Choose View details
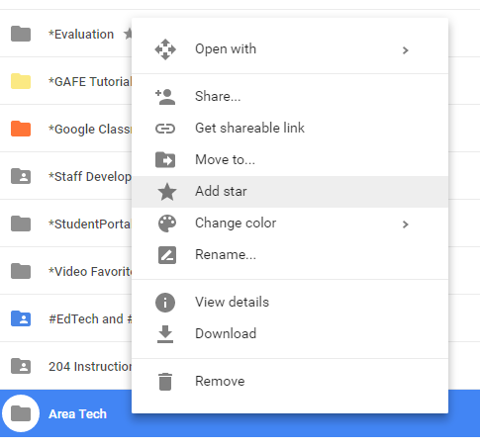 290,303
